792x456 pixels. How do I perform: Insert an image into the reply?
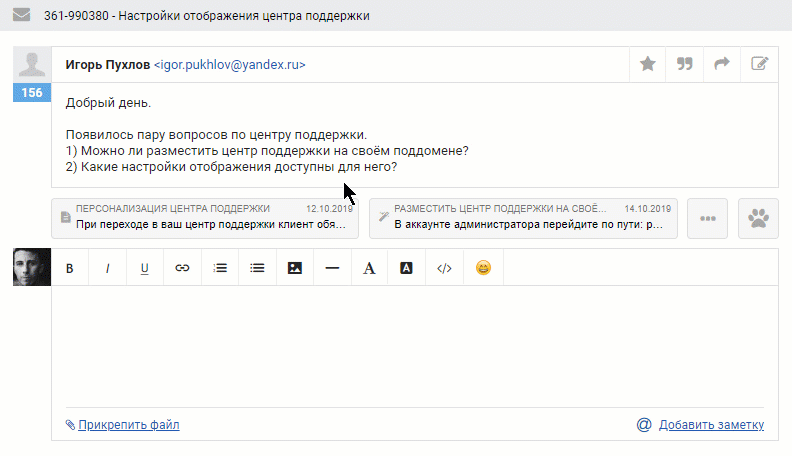(x=294, y=268)
